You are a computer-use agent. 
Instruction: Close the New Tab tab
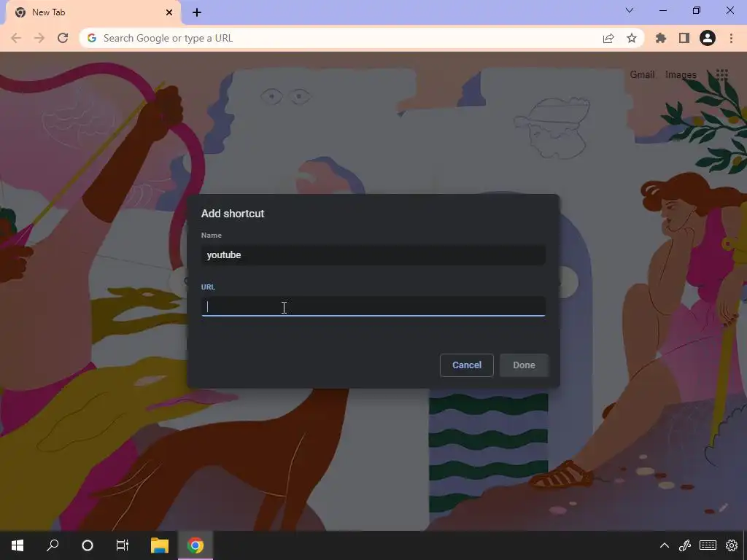pos(169,12)
